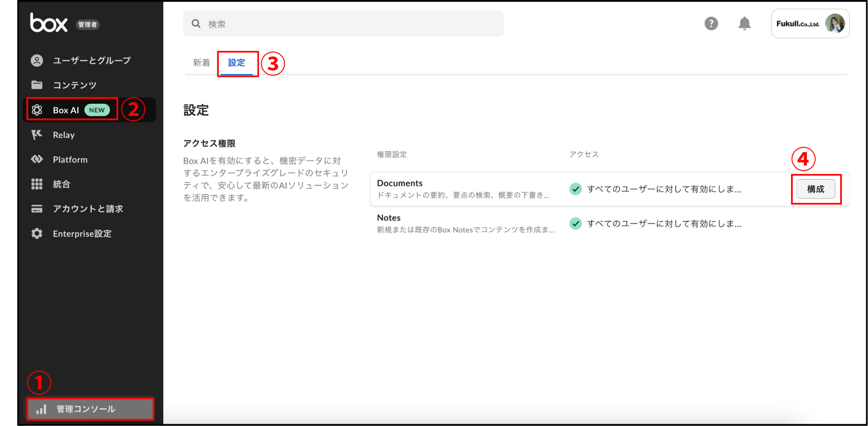Click the Documents green check status icon

[576, 189]
